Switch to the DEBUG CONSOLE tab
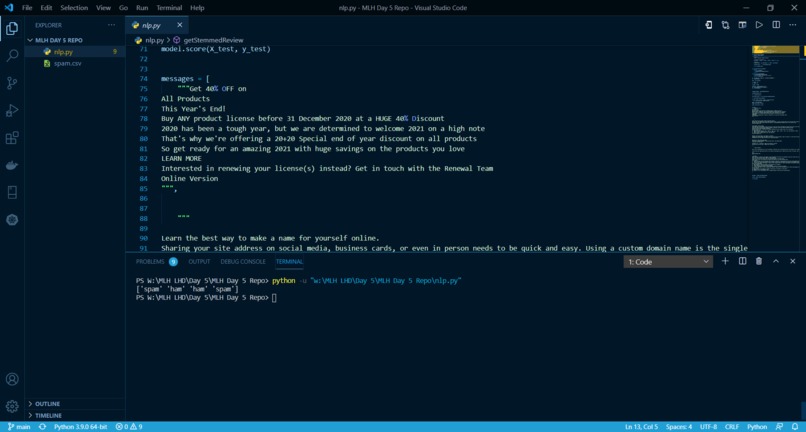 pos(243,262)
